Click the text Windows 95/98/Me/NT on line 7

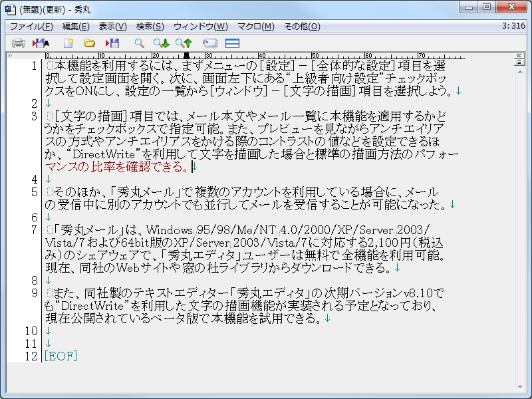tap(211, 230)
